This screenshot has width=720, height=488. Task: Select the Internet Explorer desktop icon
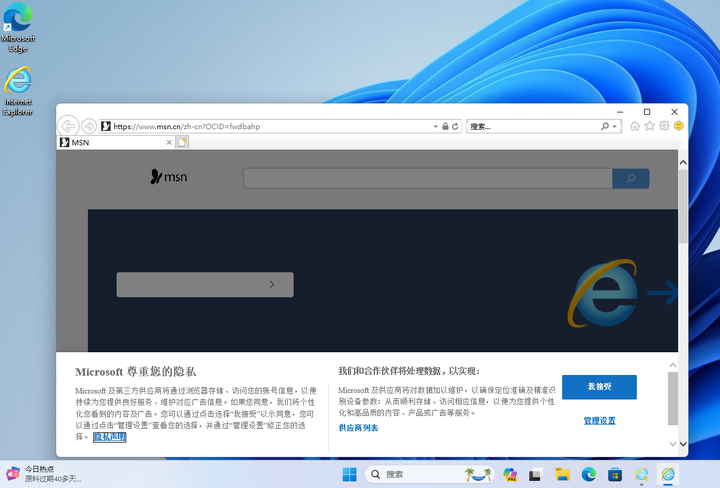coord(18,91)
